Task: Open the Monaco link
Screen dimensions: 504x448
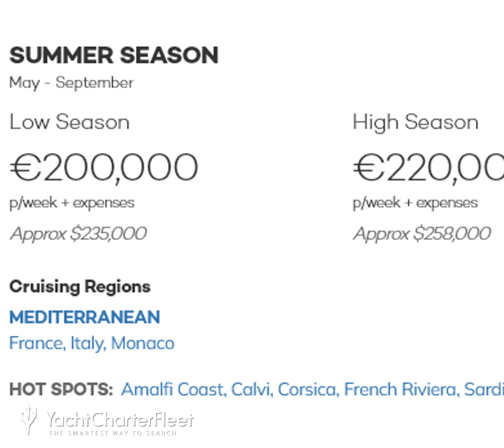Action: [143, 343]
